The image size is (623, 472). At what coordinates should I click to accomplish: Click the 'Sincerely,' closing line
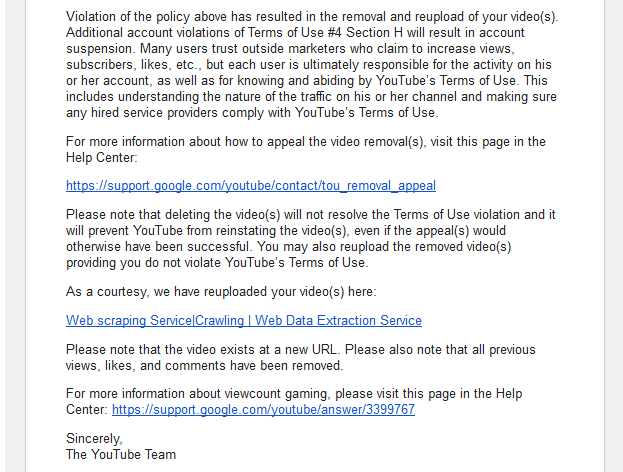pyautogui.click(x=94, y=439)
